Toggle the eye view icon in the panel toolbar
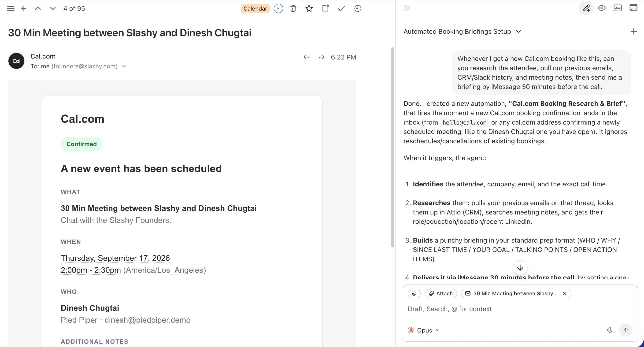644x347 pixels. (602, 8)
